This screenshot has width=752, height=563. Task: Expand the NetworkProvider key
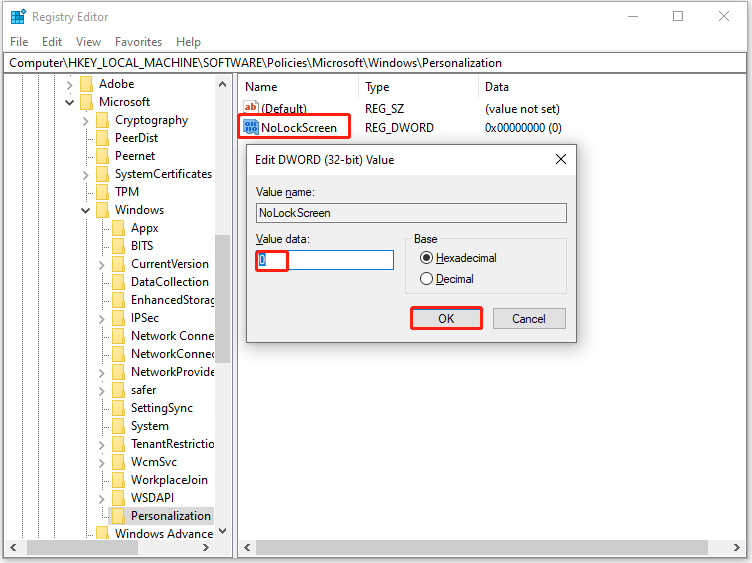point(101,373)
